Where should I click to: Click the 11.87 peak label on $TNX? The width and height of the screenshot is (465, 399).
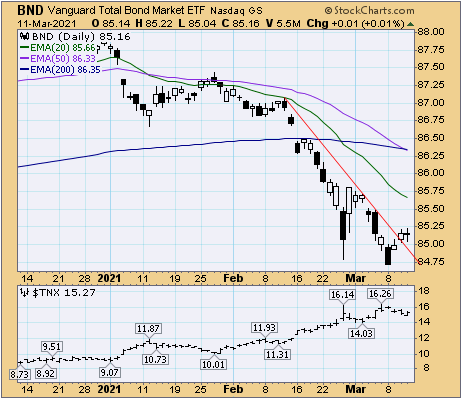[148, 329]
